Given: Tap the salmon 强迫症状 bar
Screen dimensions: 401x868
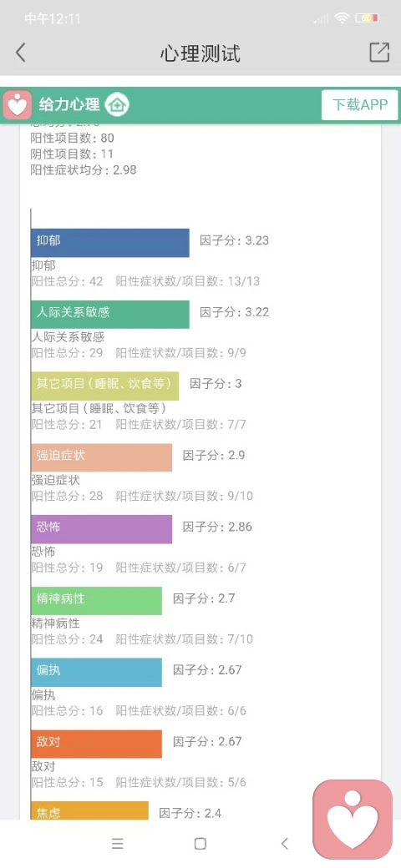Looking at the screenshot, I should click(x=101, y=457).
